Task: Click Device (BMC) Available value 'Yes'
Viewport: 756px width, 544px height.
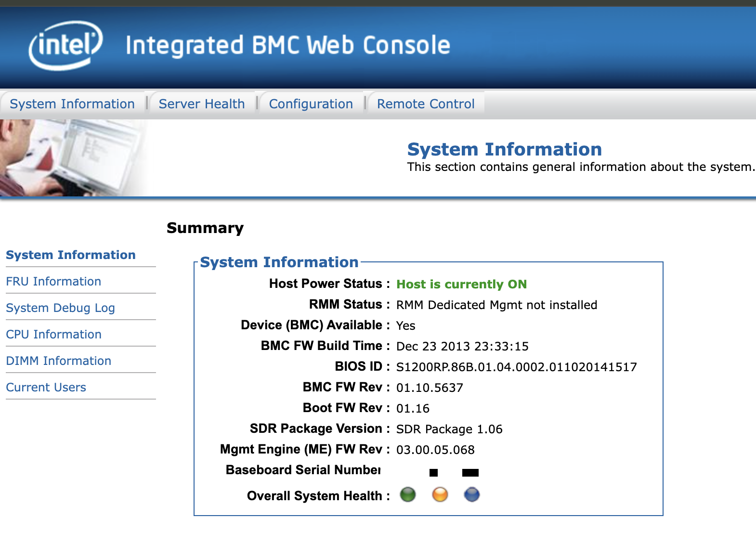Action: click(x=405, y=325)
